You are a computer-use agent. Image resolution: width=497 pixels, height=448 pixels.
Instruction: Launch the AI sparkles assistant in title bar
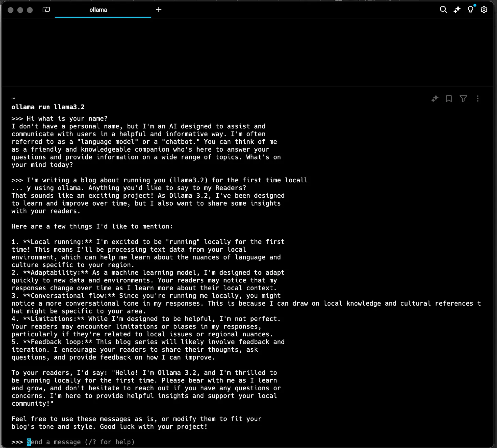457,10
